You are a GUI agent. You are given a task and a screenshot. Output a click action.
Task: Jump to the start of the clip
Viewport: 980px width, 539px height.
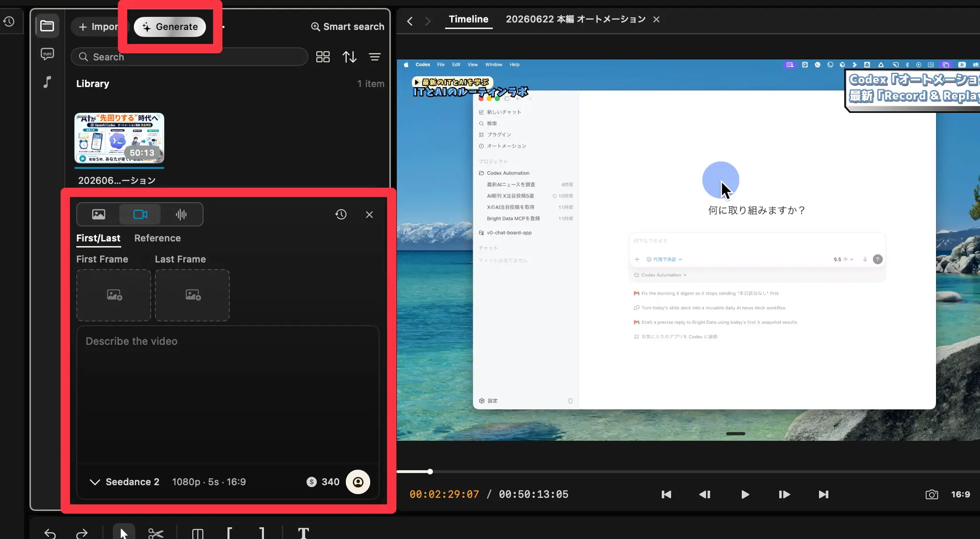click(x=666, y=495)
